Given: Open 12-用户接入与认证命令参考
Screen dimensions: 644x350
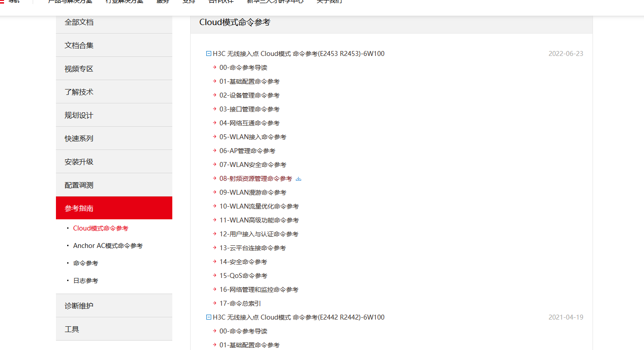Looking at the screenshot, I should click(259, 234).
